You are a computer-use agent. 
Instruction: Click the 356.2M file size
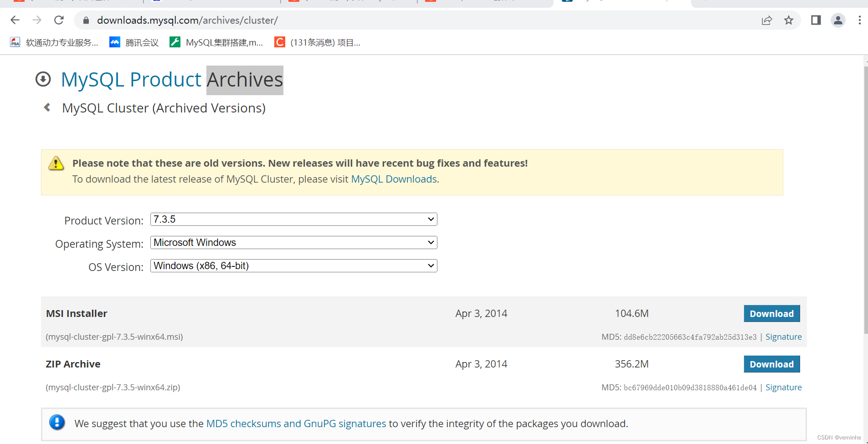coord(632,364)
